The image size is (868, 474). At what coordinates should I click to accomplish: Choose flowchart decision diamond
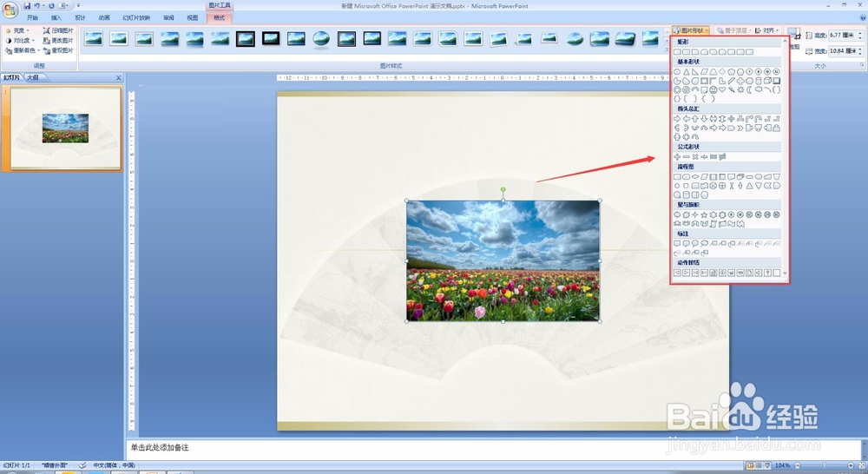point(695,176)
